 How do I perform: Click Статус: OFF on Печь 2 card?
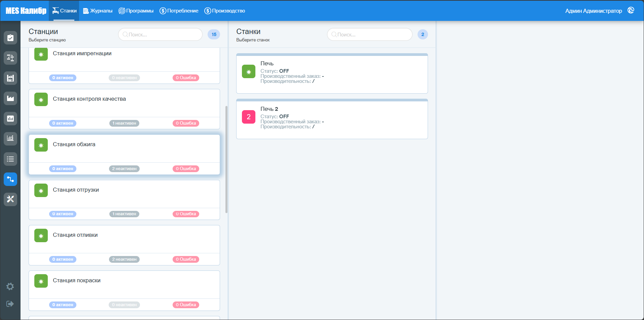[275, 117]
